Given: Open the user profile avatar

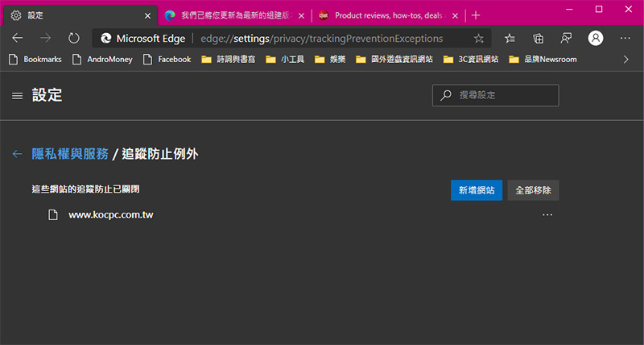Looking at the screenshot, I should (596, 38).
